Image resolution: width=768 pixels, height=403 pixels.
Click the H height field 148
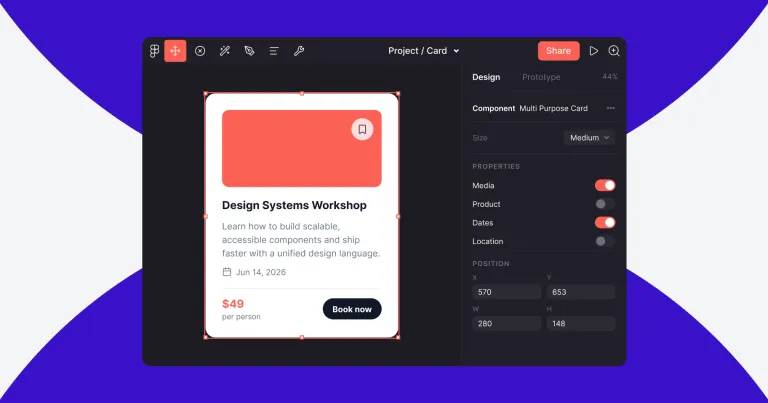[580, 323]
